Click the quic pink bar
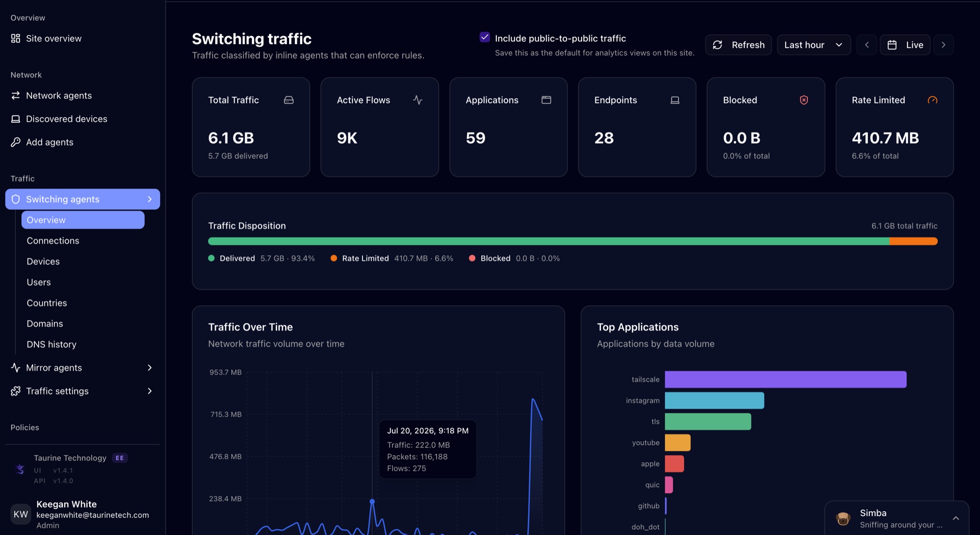Screen dimensions: 980x535 point(669,485)
